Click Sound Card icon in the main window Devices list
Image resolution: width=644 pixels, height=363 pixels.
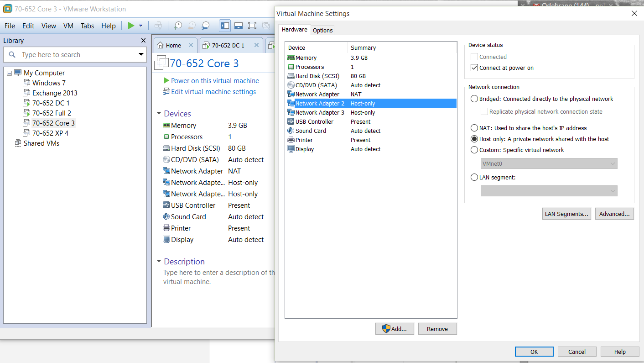click(x=166, y=216)
